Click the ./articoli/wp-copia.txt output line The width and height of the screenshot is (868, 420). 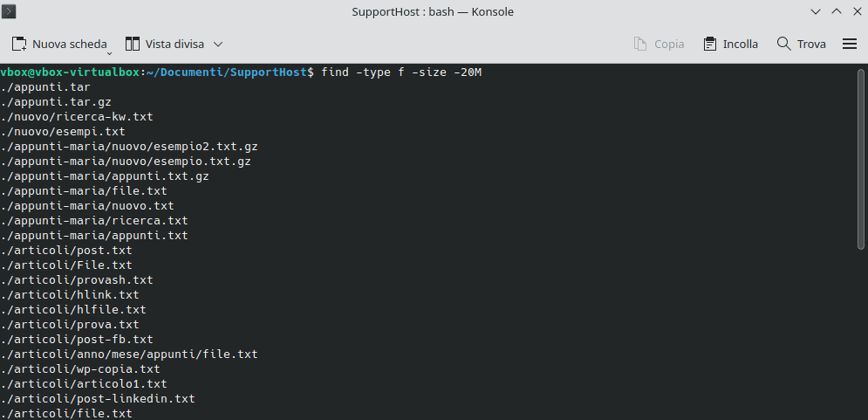(80, 368)
